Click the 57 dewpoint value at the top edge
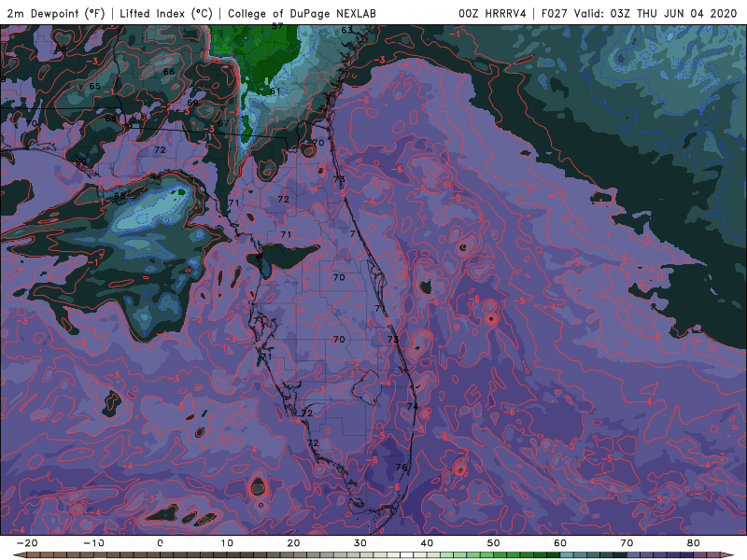 277,27
